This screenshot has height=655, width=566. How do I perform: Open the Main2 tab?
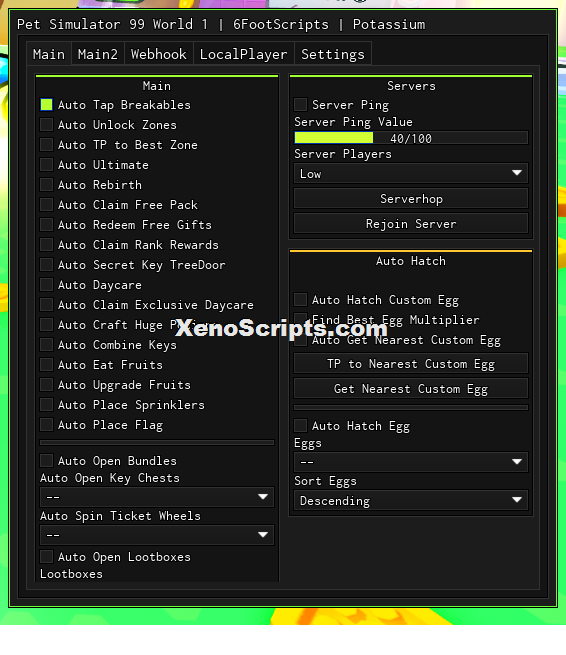click(x=98, y=54)
